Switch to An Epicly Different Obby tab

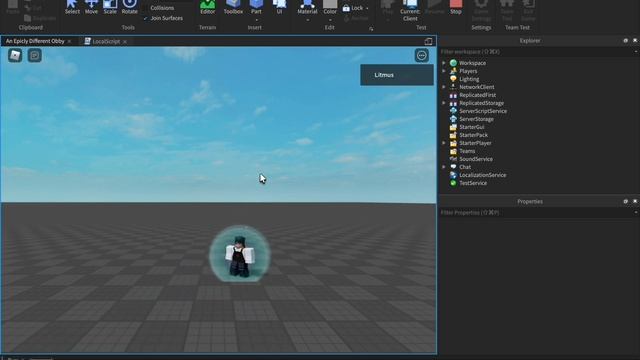coord(35,41)
